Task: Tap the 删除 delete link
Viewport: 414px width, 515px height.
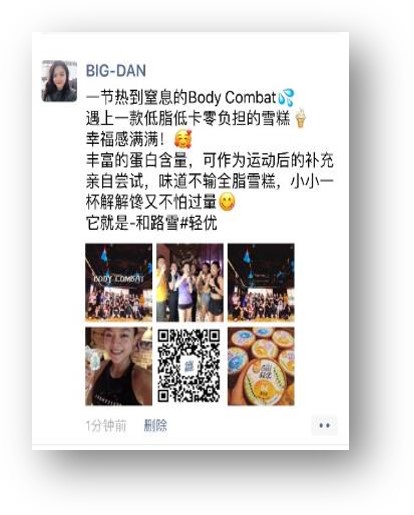Action: pyautogui.click(x=155, y=426)
